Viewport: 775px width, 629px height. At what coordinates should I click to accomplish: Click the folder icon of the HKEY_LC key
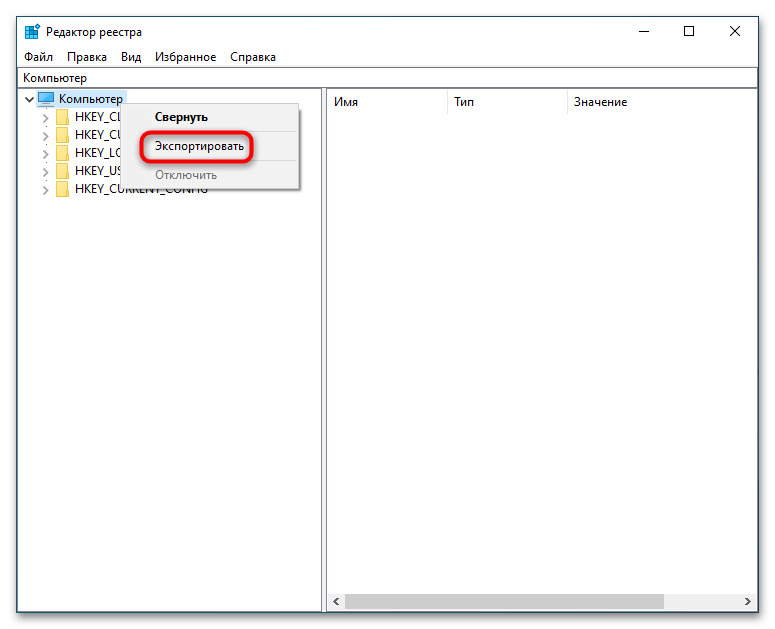pyautogui.click(x=62, y=153)
